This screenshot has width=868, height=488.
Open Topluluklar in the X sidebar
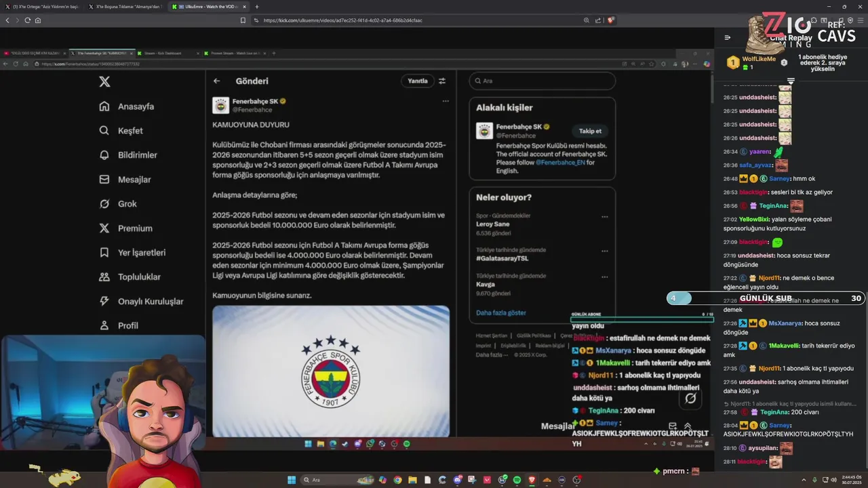click(130, 277)
